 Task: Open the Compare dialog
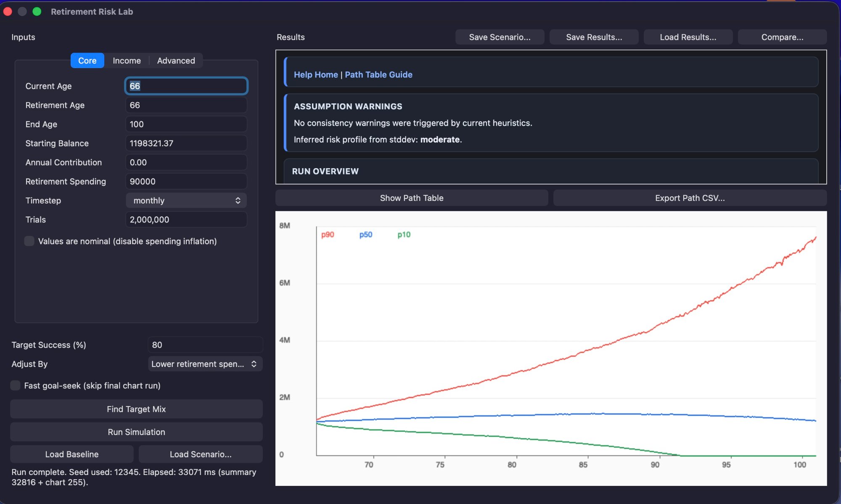(x=782, y=37)
